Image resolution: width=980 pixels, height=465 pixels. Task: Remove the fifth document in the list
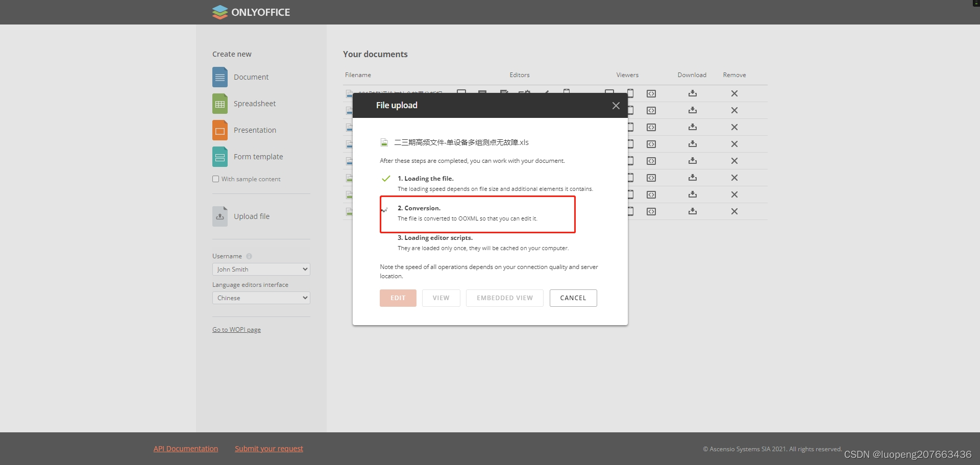click(x=734, y=161)
